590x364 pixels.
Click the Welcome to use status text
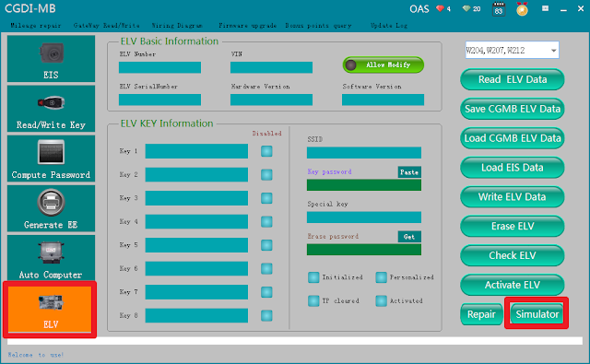(36, 355)
